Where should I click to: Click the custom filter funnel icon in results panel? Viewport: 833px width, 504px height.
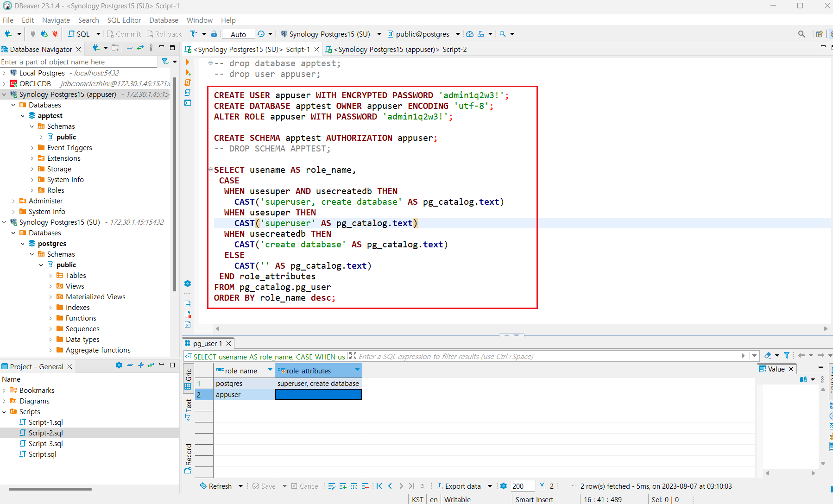coord(787,355)
